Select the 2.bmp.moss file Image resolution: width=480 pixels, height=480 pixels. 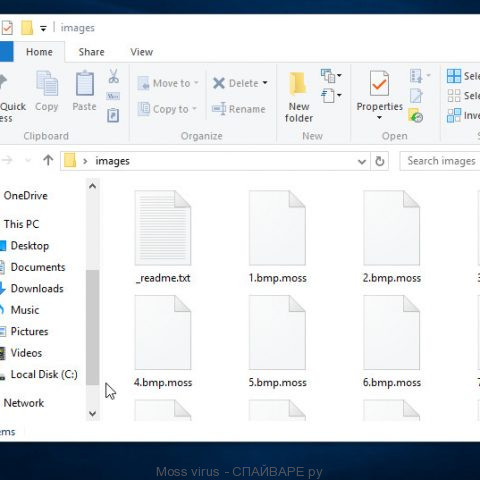(x=392, y=237)
